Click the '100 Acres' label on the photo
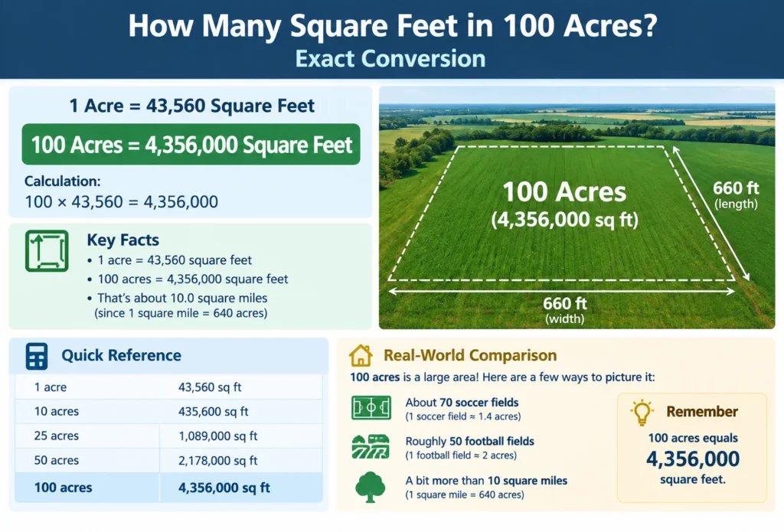 564,192
